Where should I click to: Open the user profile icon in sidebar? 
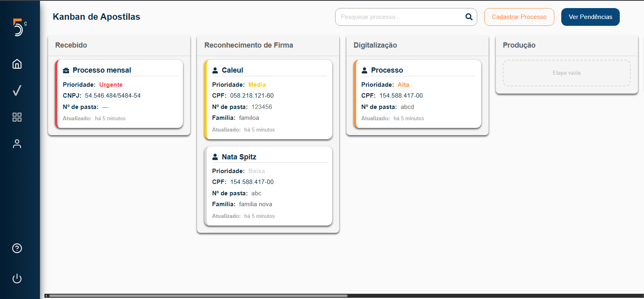click(17, 144)
